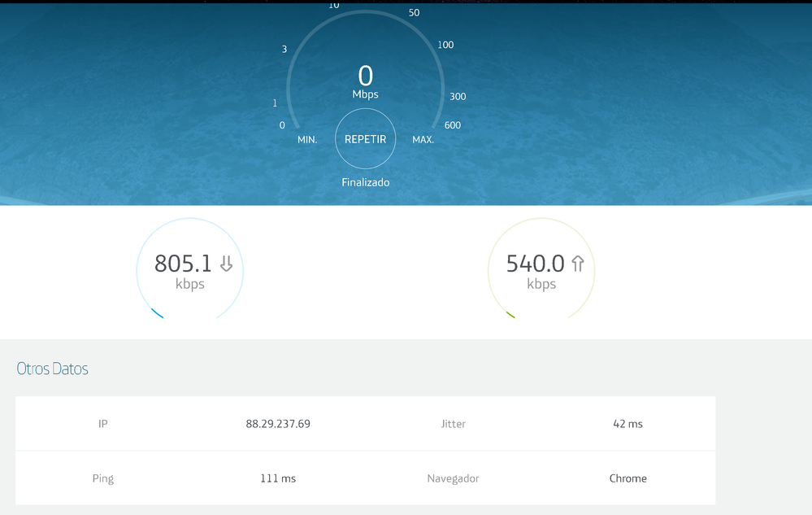Click the 100 mark on the gauge
812x515 pixels.
445,45
